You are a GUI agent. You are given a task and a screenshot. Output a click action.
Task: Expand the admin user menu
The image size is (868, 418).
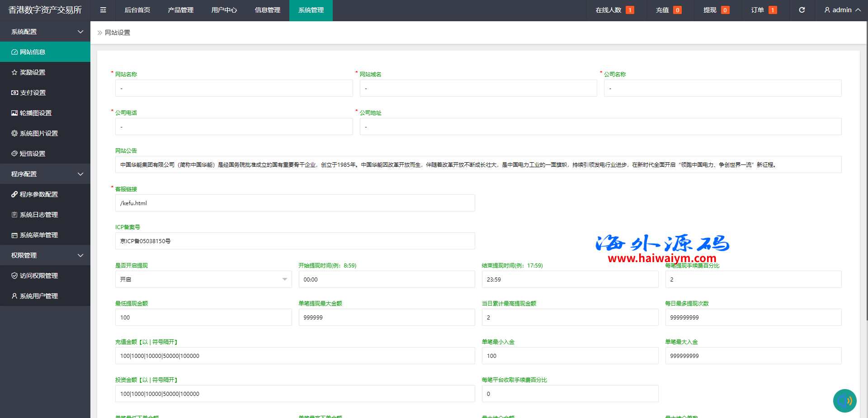click(x=842, y=10)
